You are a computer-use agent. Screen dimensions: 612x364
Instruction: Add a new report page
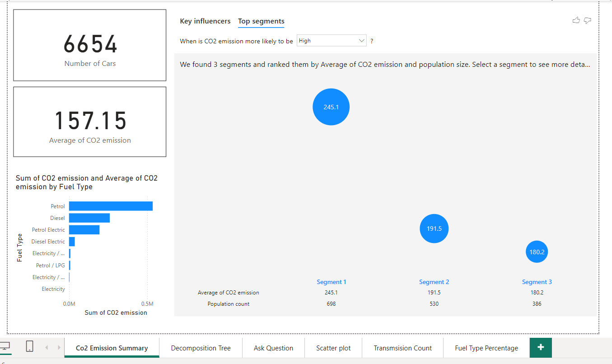(x=541, y=347)
